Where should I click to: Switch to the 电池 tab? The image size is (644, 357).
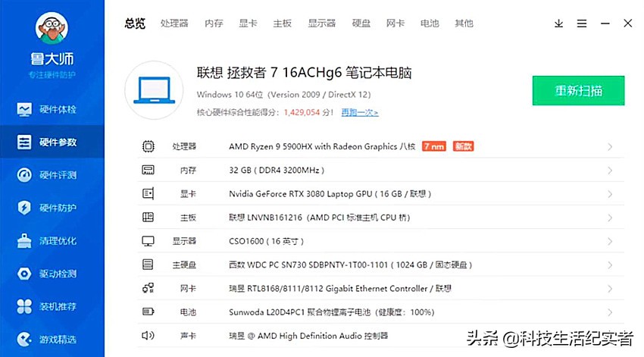(430, 23)
